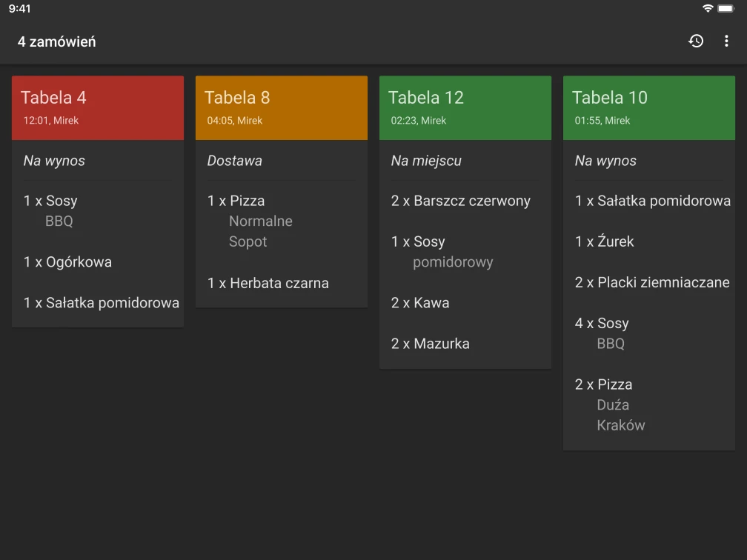Tap '2 x Mazurka' item
The image size is (747, 560).
click(x=431, y=343)
